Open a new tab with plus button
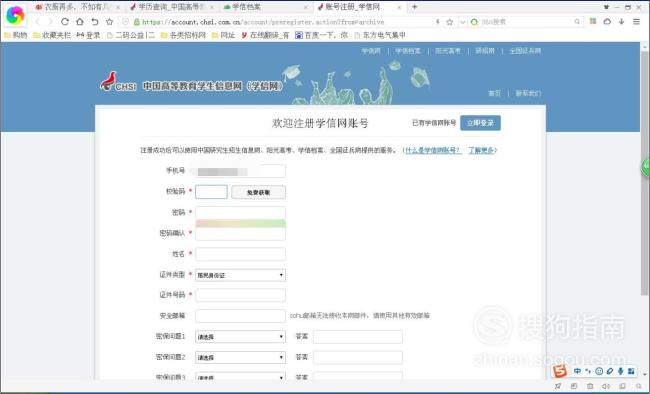Image resolution: width=650 pixels, height=394 pixels. [415, 7]
